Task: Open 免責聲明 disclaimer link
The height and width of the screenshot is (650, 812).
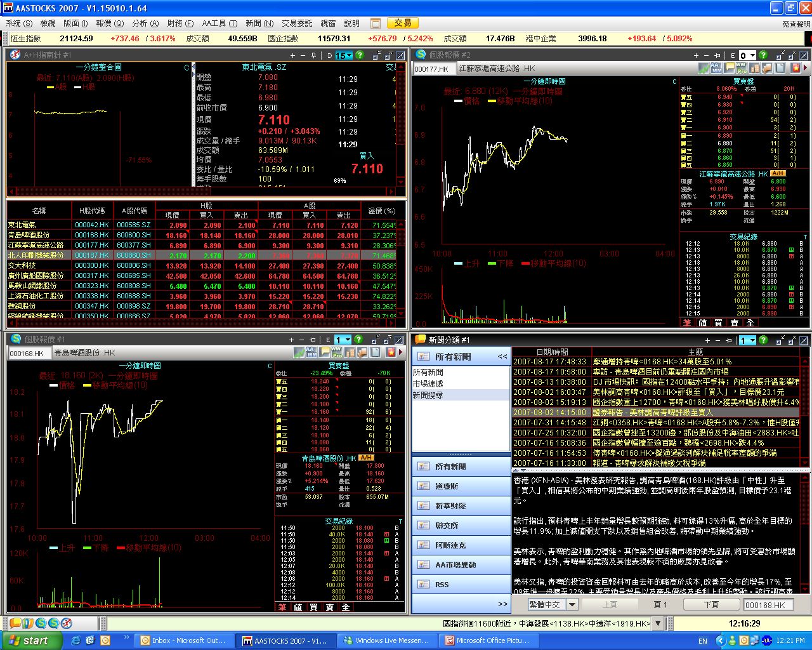Action: click(x=796, y=24)
